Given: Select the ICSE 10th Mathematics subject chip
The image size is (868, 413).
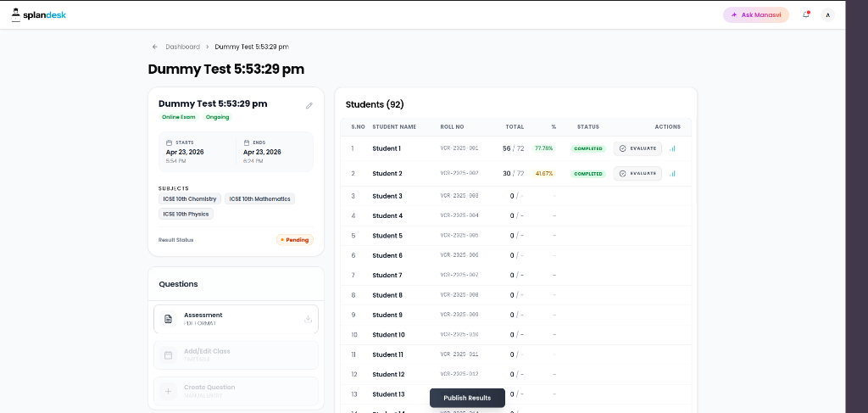Looking at the screenshot, I should pyautogui.click(x=259, y=198).
